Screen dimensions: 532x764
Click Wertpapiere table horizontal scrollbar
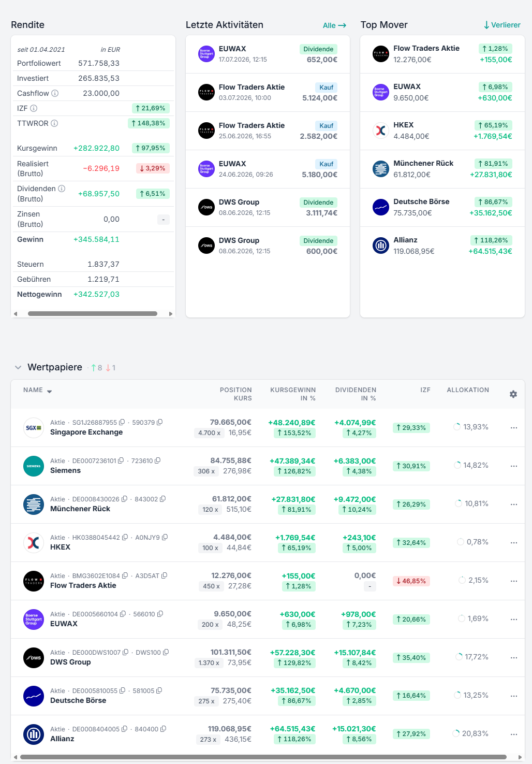click(x=263, y=757)
